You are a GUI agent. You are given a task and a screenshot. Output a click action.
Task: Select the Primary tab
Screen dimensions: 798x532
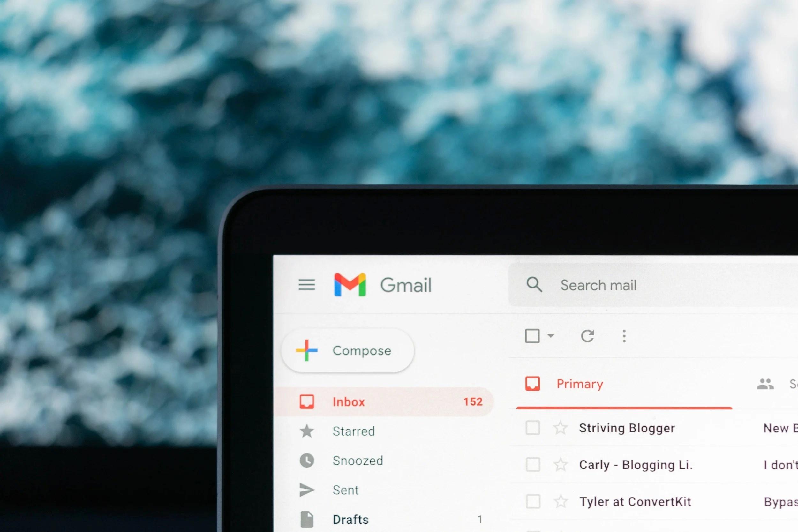(x=579, y=383)
